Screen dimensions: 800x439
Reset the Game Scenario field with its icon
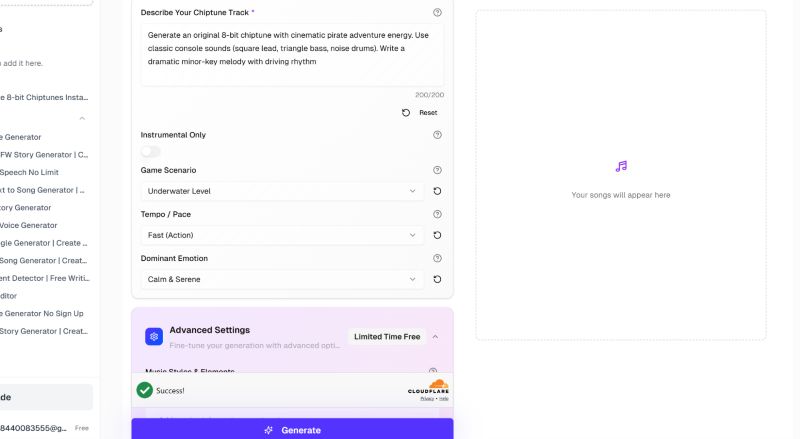437,191
